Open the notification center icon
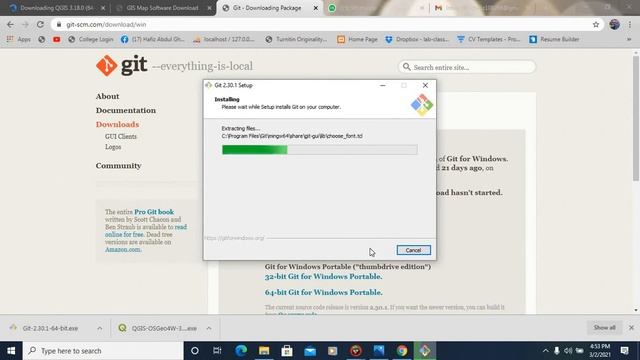The image size is (640, 360). 624,351
